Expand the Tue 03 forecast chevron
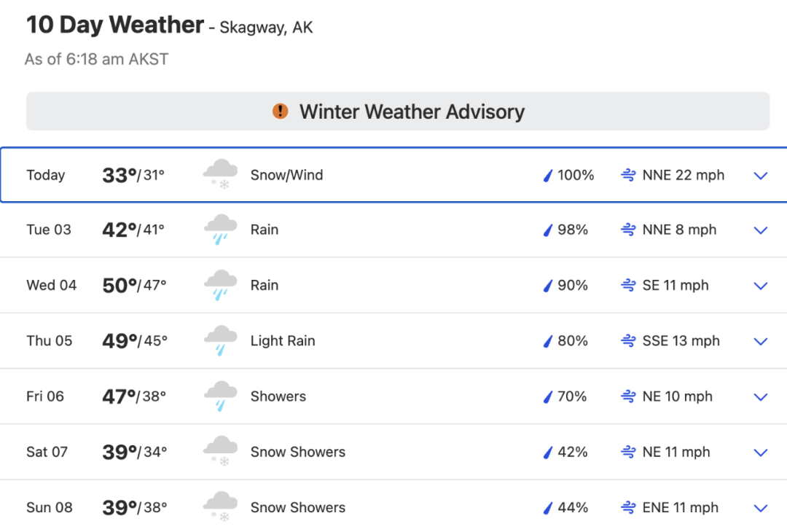Viewport: 787px width, 532px height. (x=761, y=230)
